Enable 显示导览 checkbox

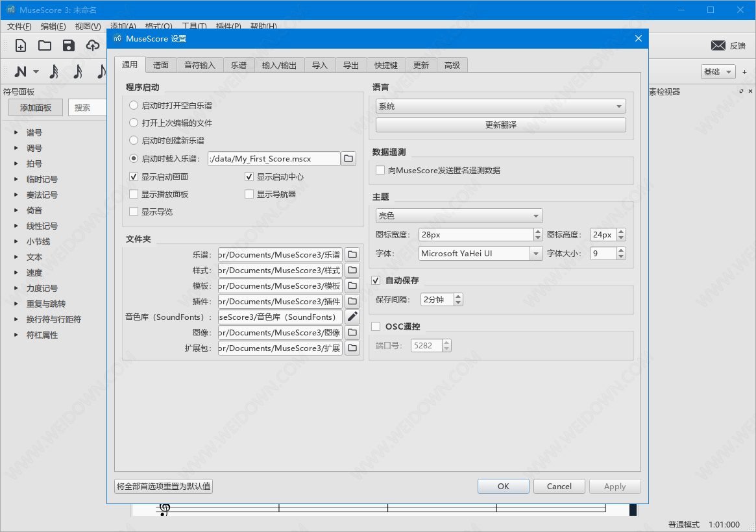click(x=134, y=212)
